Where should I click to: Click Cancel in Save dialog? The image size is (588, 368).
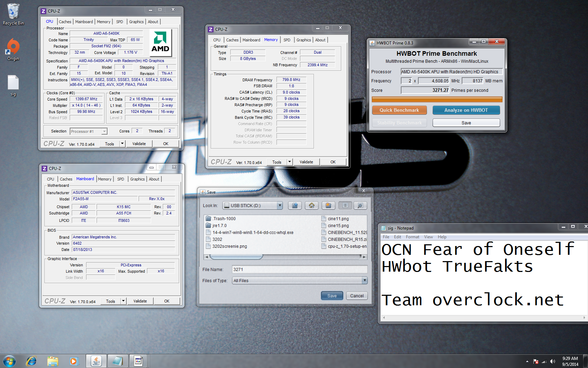tap(357, 296)
